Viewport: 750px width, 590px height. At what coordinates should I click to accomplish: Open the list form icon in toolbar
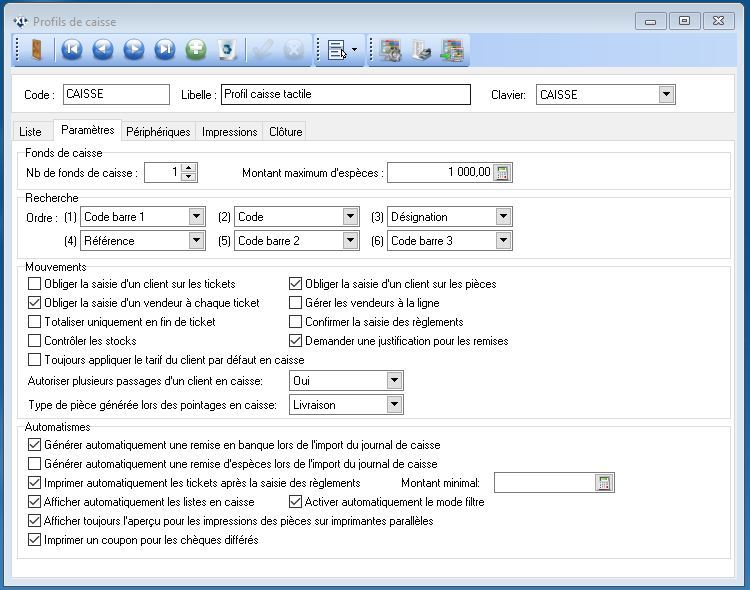(337, 50)
